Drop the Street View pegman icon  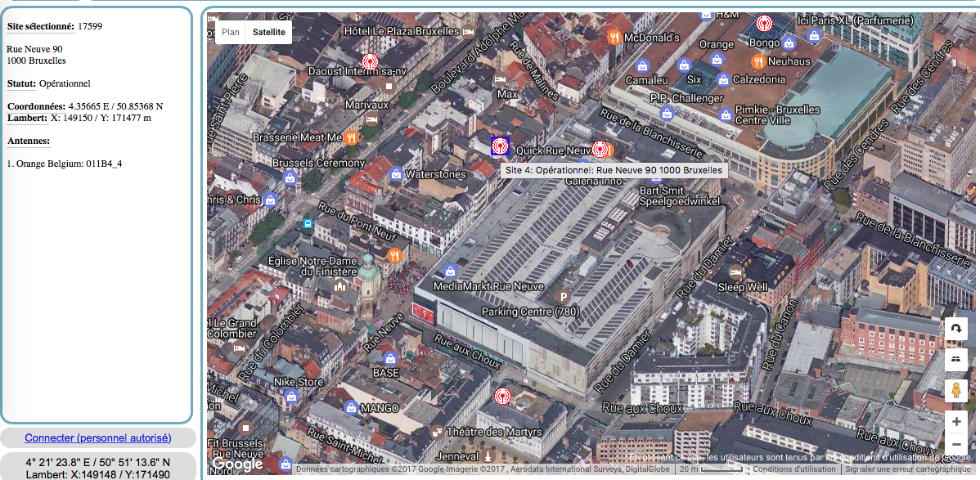tap(956, 391)
